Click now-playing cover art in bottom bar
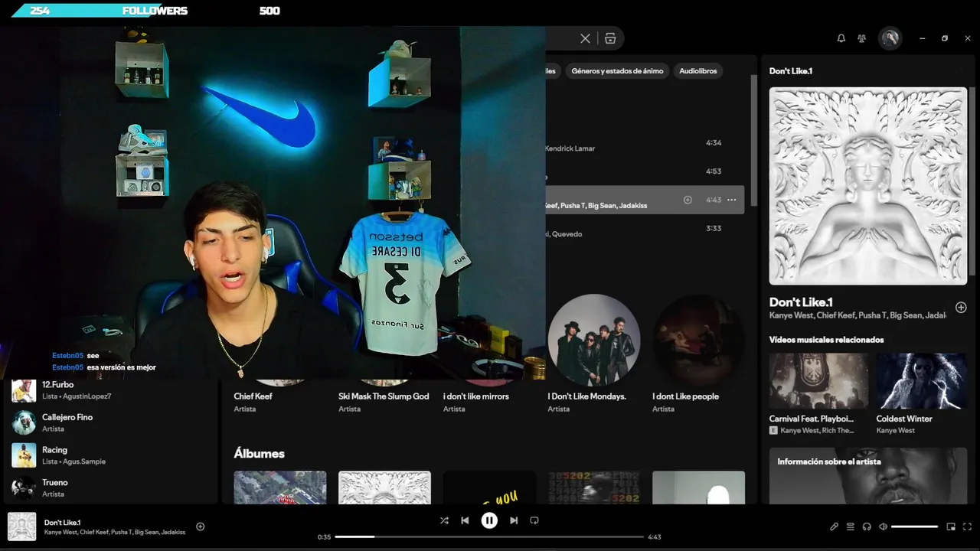980x551 pixels. tap(21, 527)
